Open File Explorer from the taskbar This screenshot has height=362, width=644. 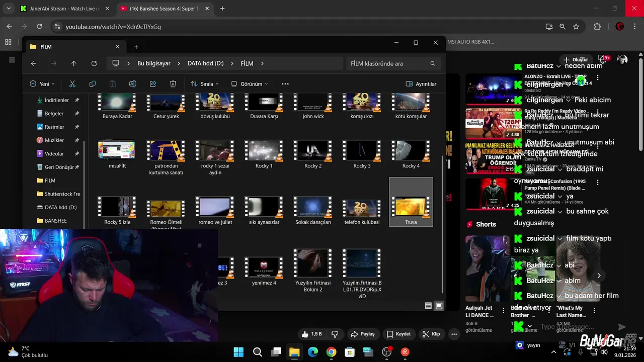pyautogui.click(x=294, y=352)
